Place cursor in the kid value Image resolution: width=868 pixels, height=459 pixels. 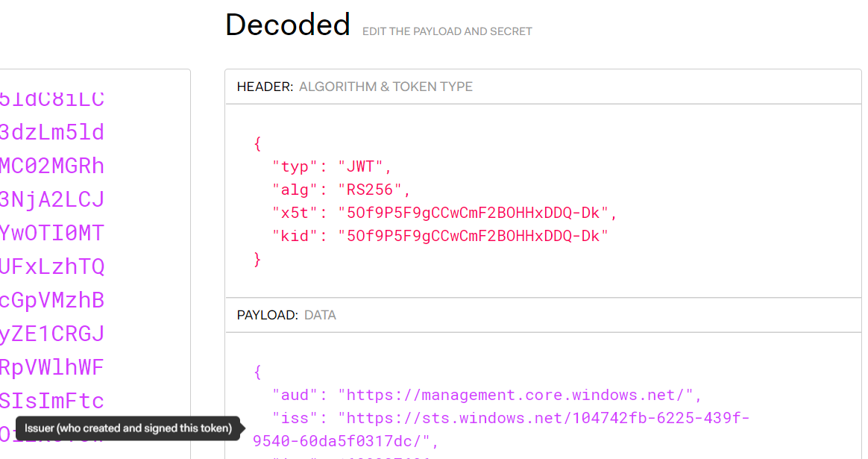tap(474, 236)
